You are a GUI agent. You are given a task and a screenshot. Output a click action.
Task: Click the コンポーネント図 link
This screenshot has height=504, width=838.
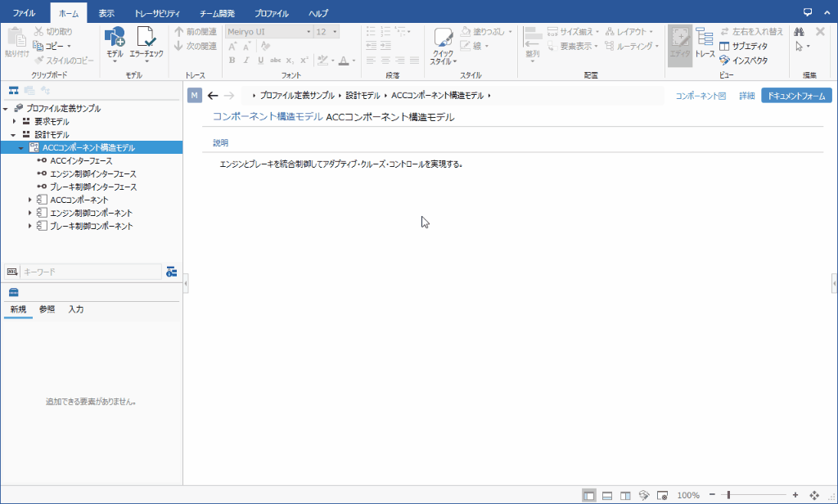[x=701, y=96]
